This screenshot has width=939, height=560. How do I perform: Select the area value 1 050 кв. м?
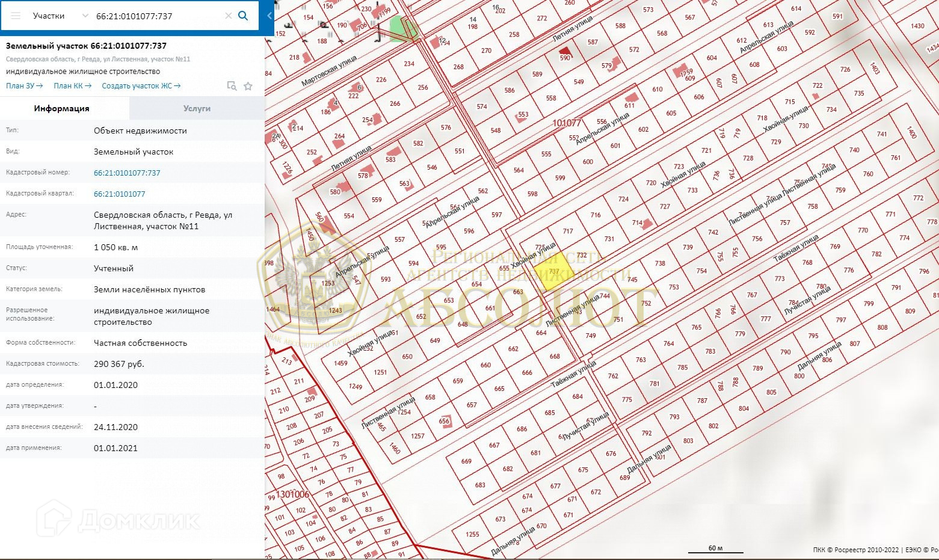(116, 247)
